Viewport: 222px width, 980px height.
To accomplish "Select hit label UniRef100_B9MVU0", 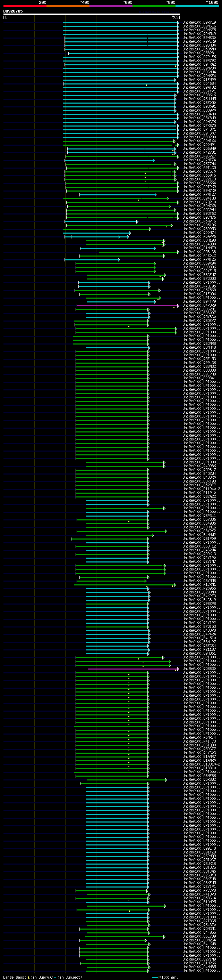I will point(199,68).
